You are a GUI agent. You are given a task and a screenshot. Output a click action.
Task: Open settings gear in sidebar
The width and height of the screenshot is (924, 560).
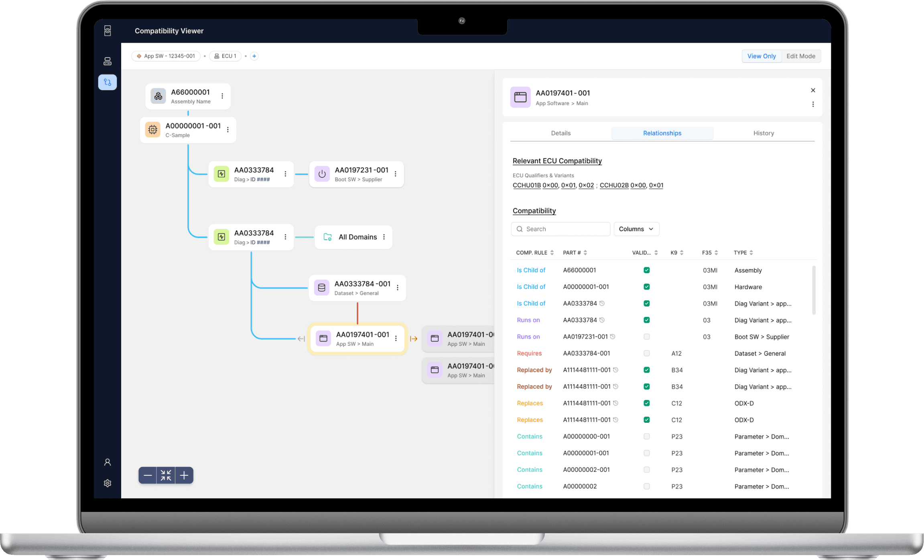click(x=108, y=483)
